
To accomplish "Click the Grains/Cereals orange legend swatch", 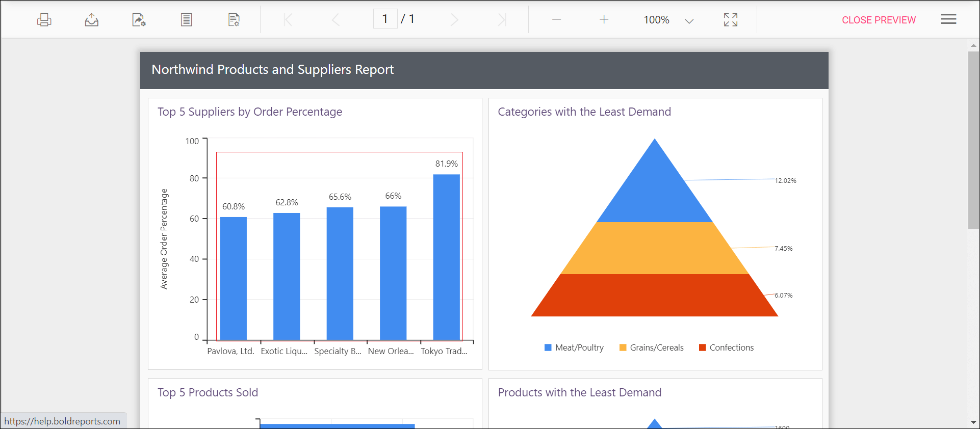I will 623,347.
